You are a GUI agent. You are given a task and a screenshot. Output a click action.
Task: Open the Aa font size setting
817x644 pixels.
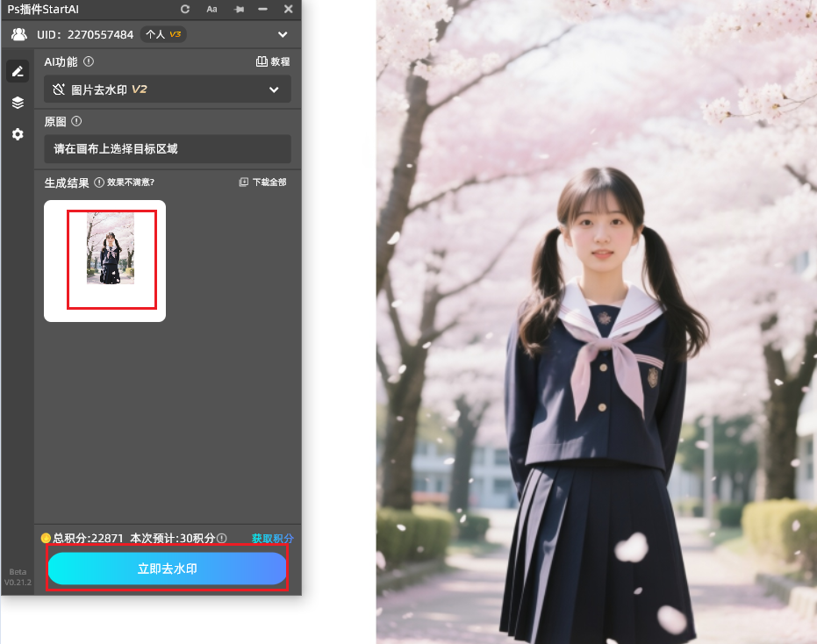(x=211, y=9)
